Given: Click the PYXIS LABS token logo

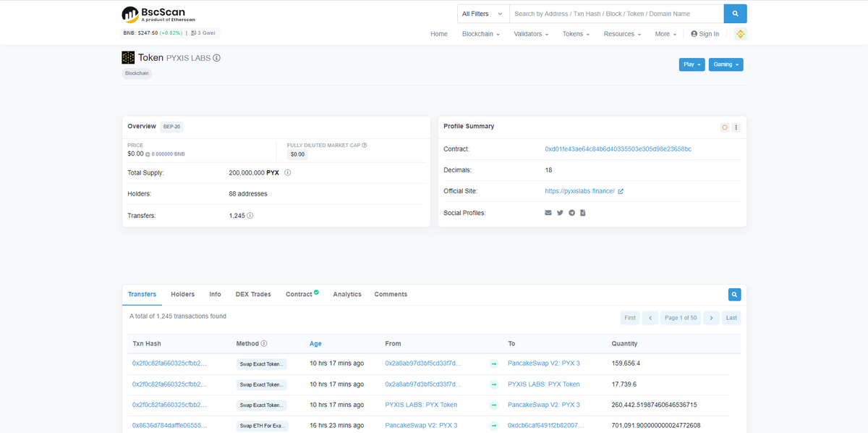Looking at the screenshot, I should (128, 58).
